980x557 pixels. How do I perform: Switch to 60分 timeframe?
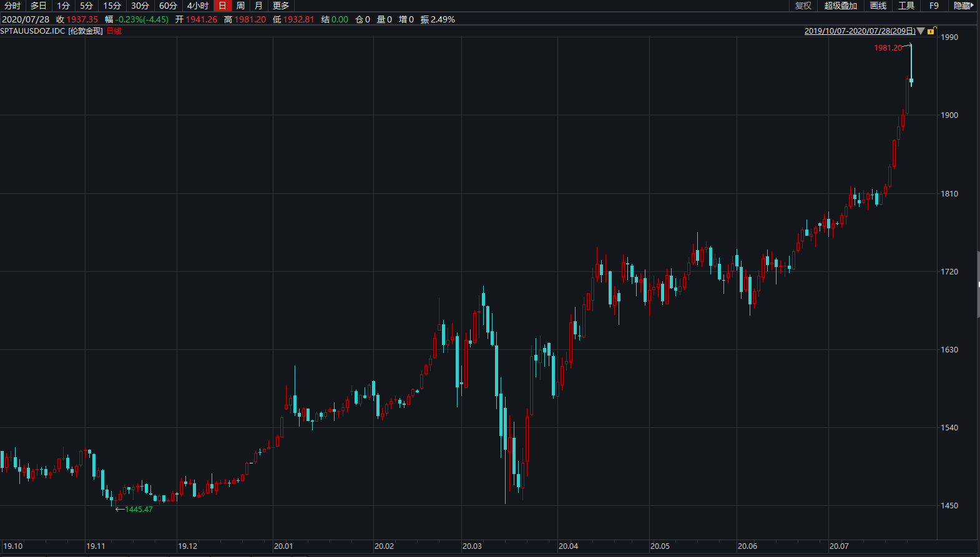(168, 6)
